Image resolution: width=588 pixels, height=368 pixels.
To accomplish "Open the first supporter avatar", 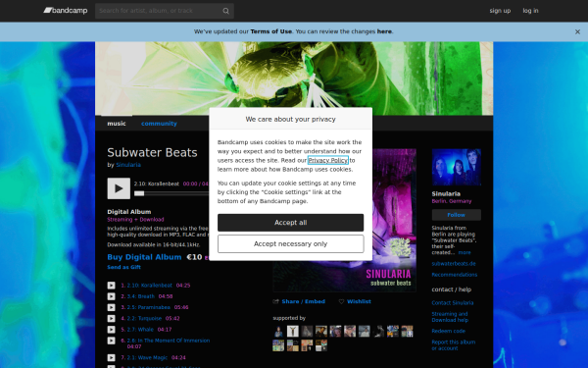I will pyautogui.click(x=278, y=332).
